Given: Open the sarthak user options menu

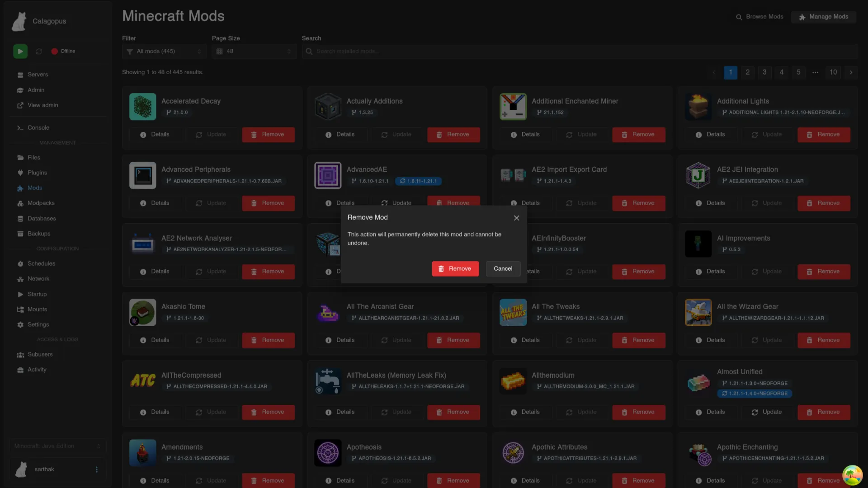Looking at the screenshot, I should tap(96, 469).
